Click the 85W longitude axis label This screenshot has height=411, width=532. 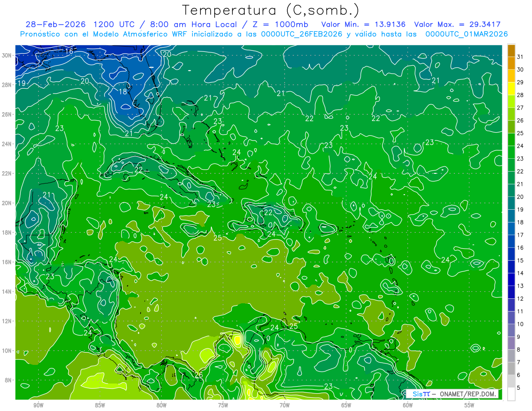[100, 405]
